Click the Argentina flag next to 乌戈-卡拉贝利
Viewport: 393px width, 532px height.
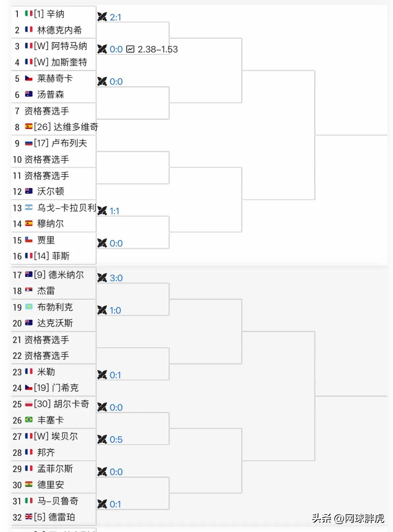[28, 208]
